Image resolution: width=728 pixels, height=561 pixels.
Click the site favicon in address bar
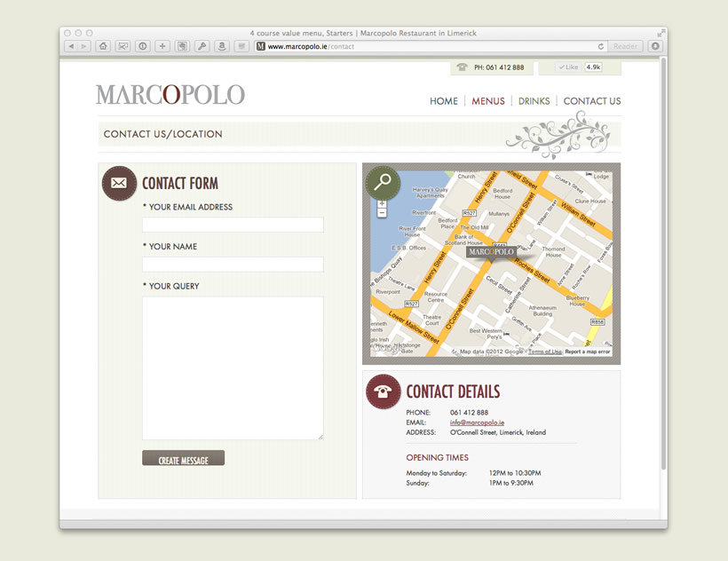261,46
